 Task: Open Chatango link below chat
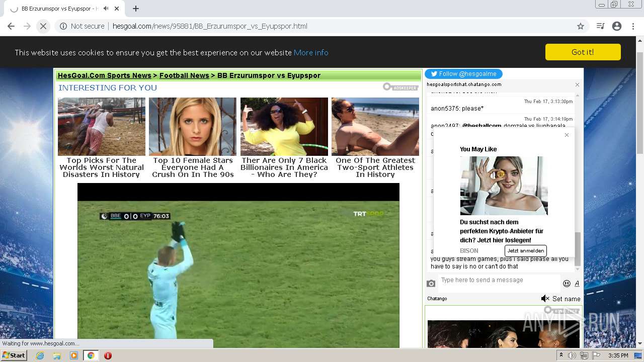click(x=437, y=299)
